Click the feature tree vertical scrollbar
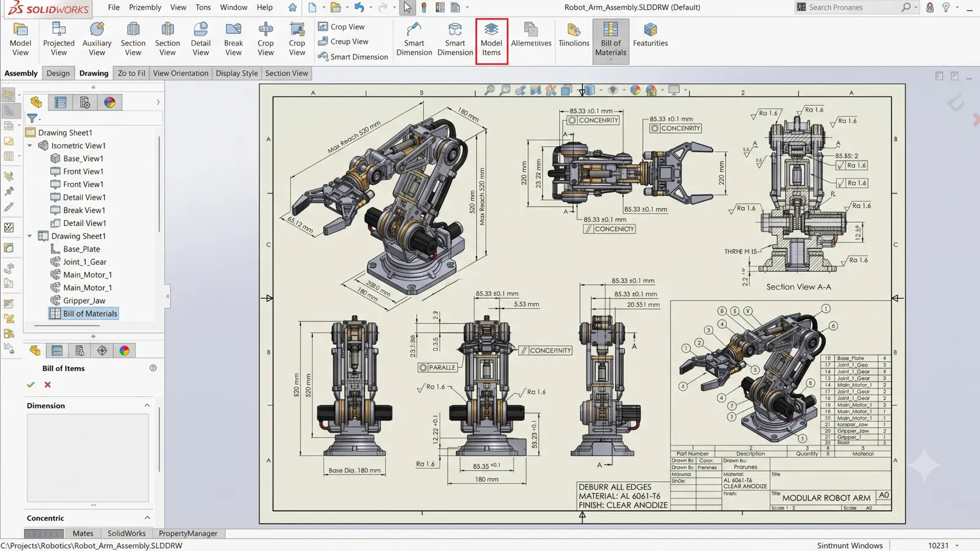Image resolution: width=980 pixels, height=551 pixels. point(159,184)
